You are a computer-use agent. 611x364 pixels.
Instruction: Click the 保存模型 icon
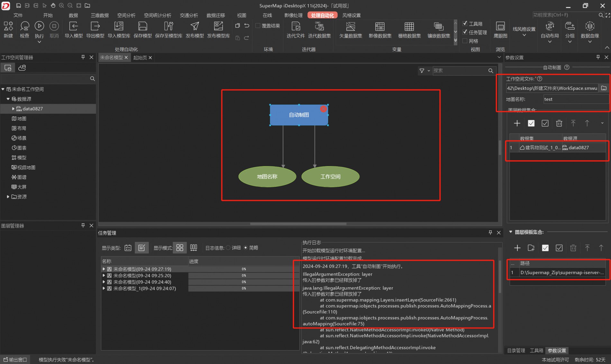point(142,26)
